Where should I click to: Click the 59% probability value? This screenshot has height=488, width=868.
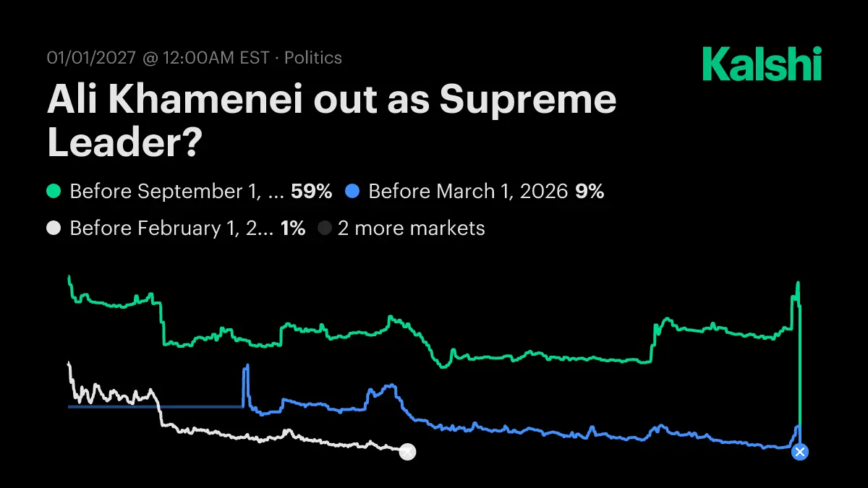pyautogui.click(x=311, y=192)
